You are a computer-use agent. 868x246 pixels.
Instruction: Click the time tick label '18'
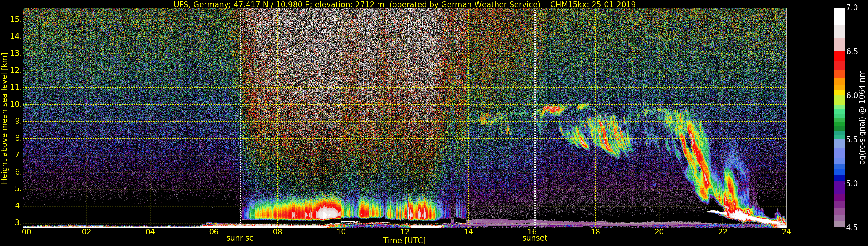click(x=595, y=232)
